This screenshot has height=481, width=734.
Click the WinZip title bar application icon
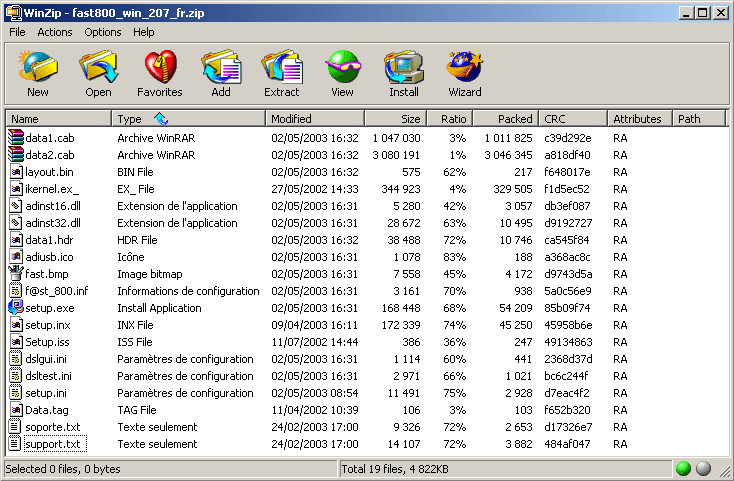tap(13, 13)
